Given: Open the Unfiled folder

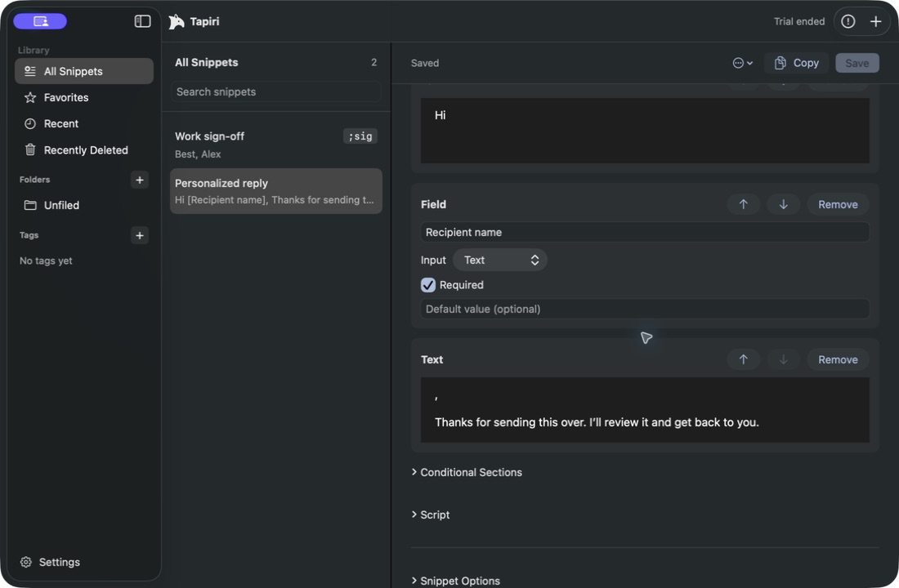Looking at the screenshot, I should (x=83, y=205).
